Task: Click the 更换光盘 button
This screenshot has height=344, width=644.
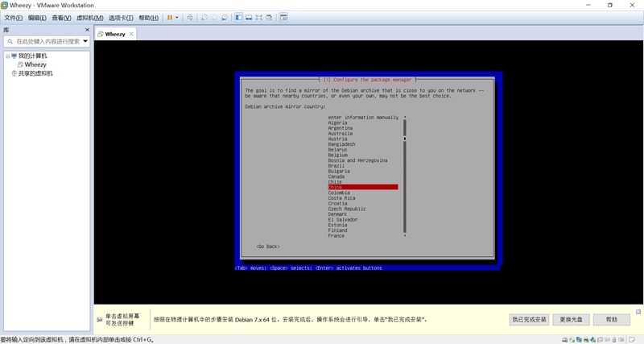Action: (x=571, y=319)
